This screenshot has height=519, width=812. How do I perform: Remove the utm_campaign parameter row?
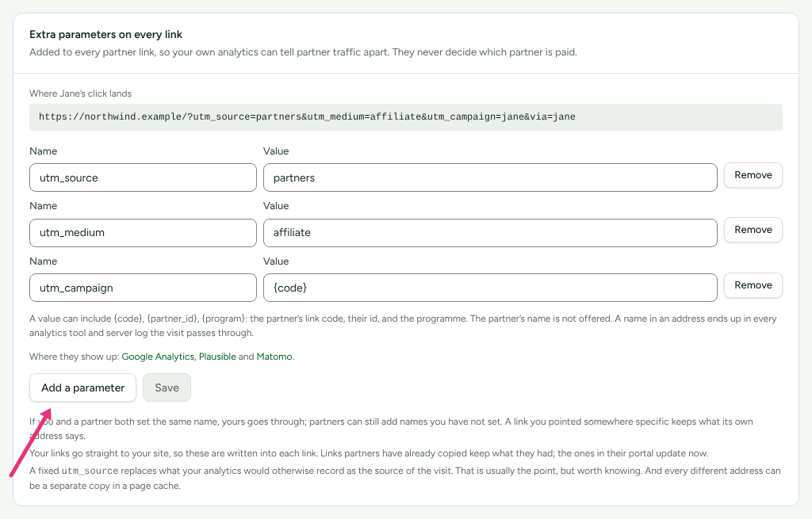[x=753, y=285]
